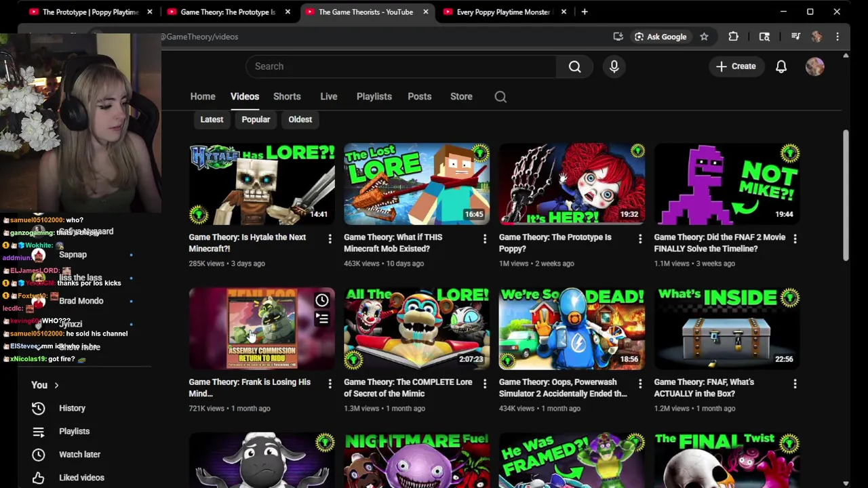Open options for Secret of the Mimic video
The height and width of the screenshot is (488, 868).
(485, 384)
